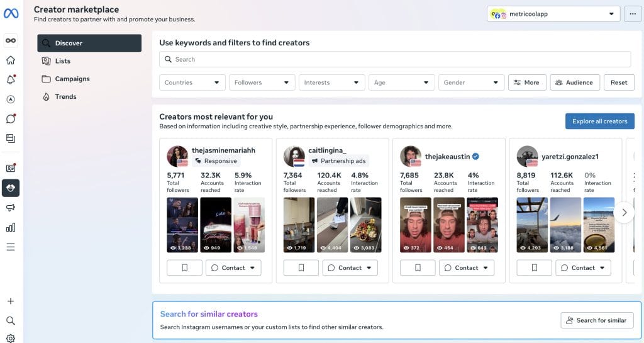
Task: Open thejasminemariahh video with 3,238 views
Action: coord(182,225)
